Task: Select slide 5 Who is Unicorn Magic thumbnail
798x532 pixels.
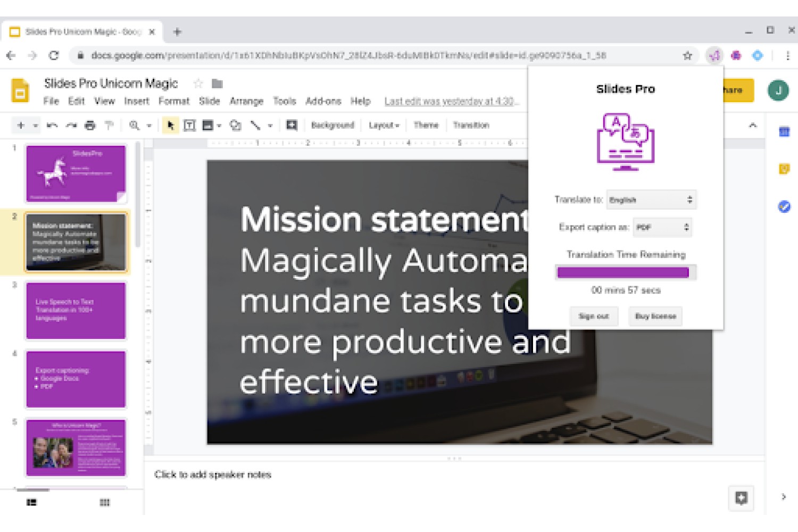Action: click(76, 448)
